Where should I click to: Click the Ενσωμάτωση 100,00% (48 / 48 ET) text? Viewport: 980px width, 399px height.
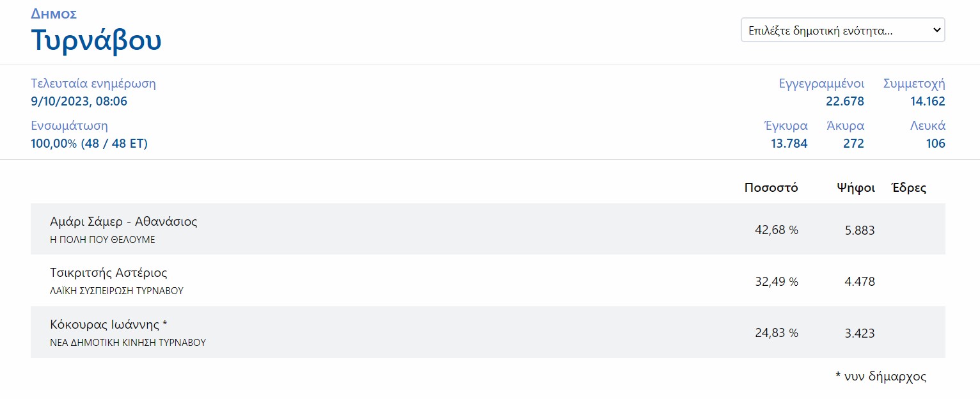click(89, 143)
